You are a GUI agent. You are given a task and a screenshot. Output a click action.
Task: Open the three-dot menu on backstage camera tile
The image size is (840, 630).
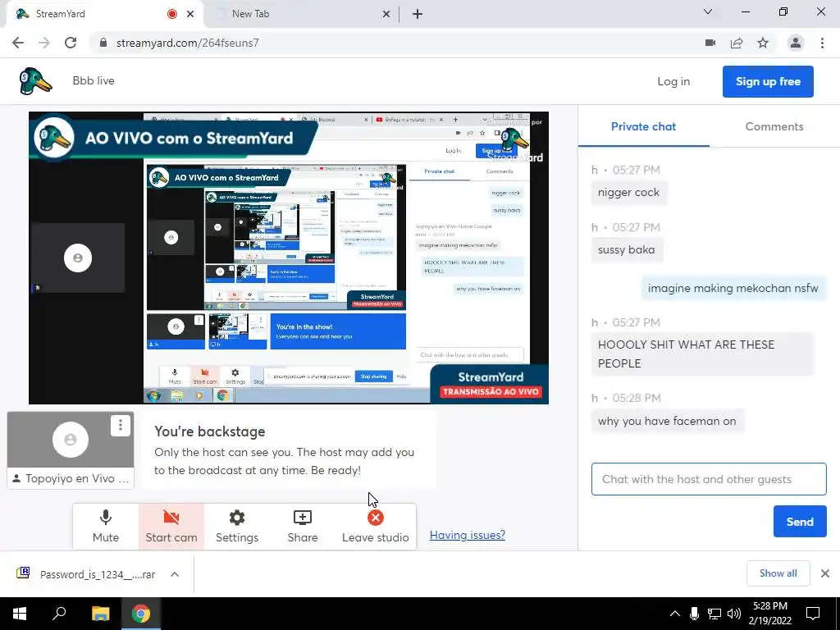pos(121,426)
